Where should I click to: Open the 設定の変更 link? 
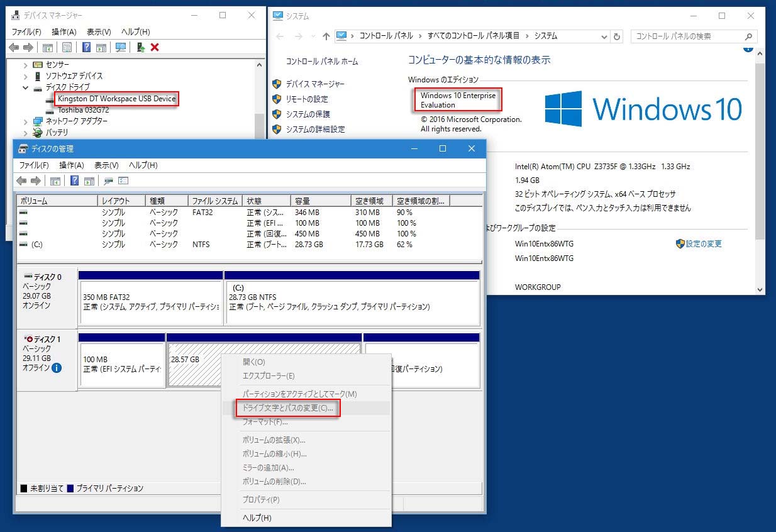pos(703,244)
